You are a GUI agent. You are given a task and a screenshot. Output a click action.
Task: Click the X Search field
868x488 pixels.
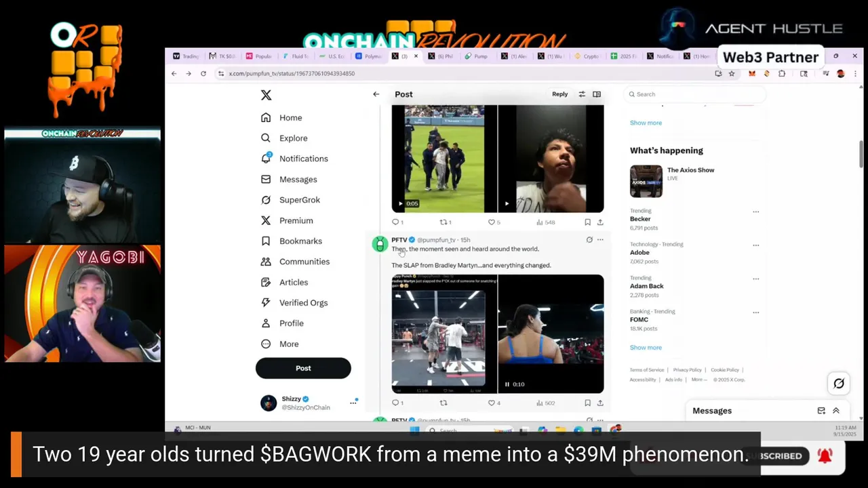pyautogui.click(x=694, y=94)
